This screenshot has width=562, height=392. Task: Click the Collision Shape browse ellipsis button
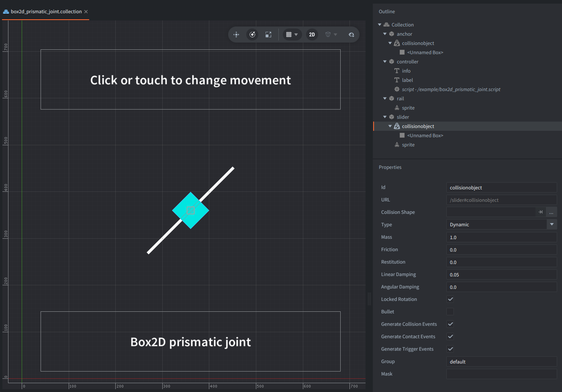[x=551, y=212]
